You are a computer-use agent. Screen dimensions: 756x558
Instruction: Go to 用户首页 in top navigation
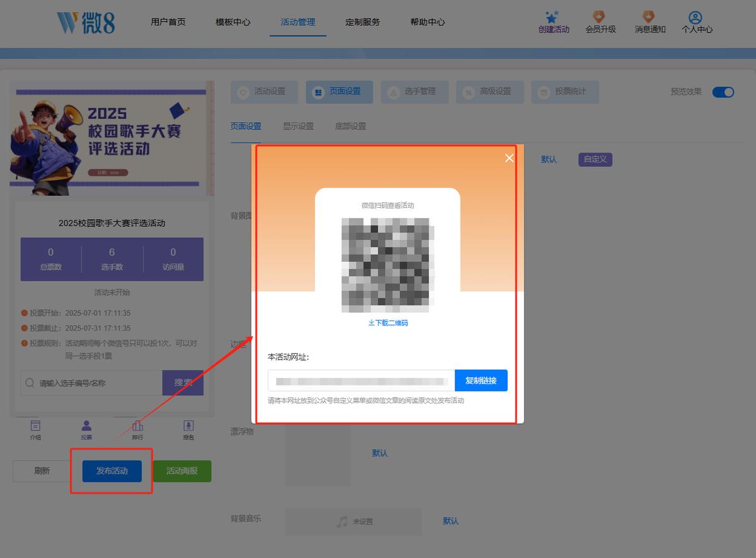(168, 22)
